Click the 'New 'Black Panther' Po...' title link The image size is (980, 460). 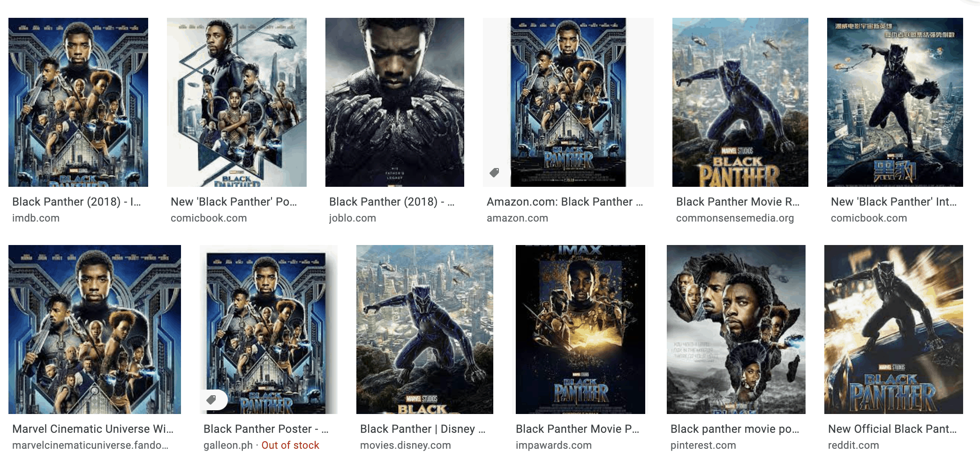tap(234, 202)
